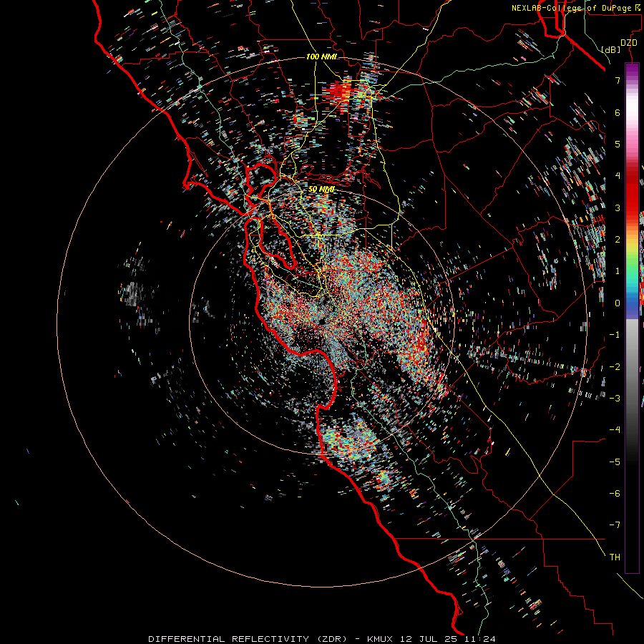This screenshot has height=644, width=644.
Task: Click the "[dB]" unit label
Action: pos(611,49)
